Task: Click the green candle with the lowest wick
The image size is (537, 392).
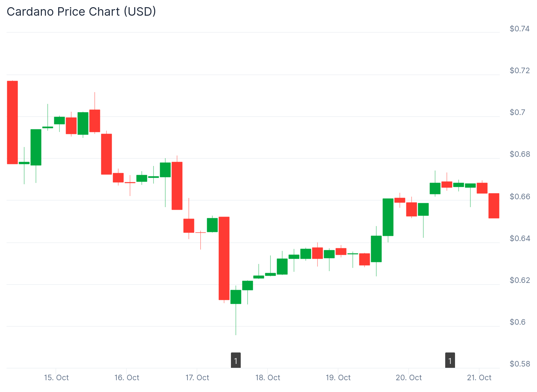Action: click(236, 297)
